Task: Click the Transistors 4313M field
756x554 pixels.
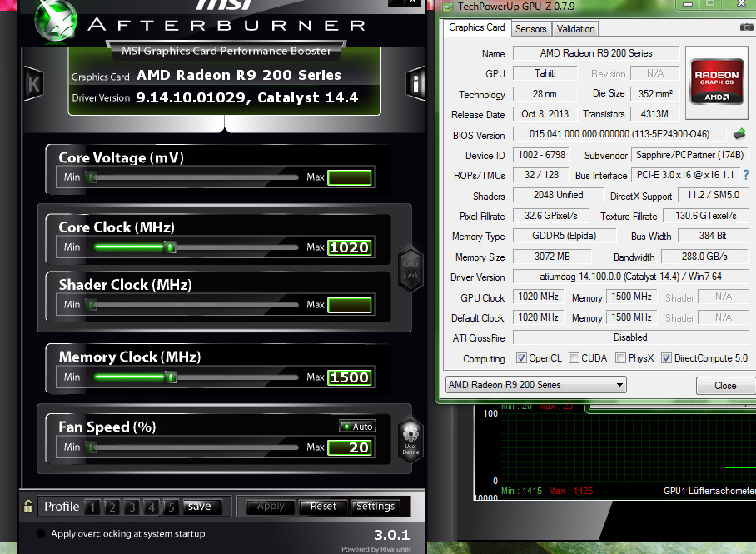Action: [x=654, y=114]
